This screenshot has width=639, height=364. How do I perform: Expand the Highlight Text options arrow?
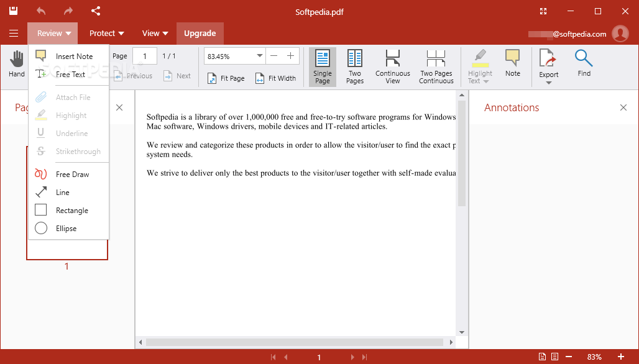click(x=486, y=81)
